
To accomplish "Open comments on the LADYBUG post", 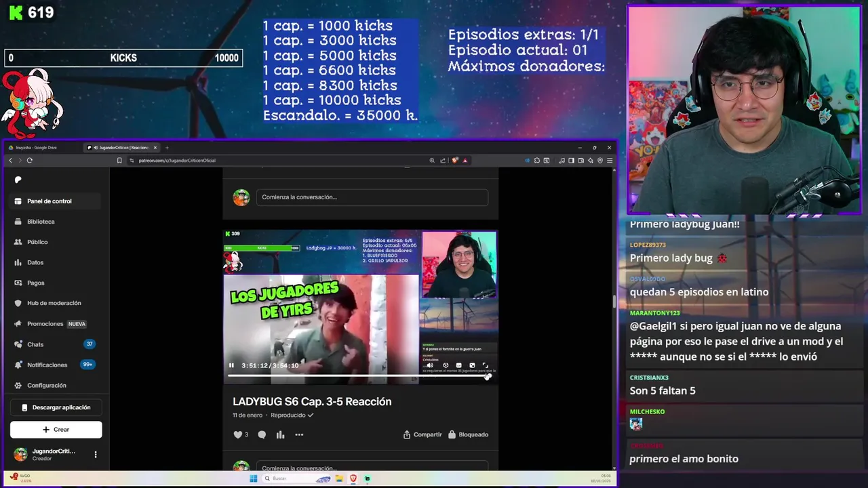I will pyautogui.click(x=262, y=434).
